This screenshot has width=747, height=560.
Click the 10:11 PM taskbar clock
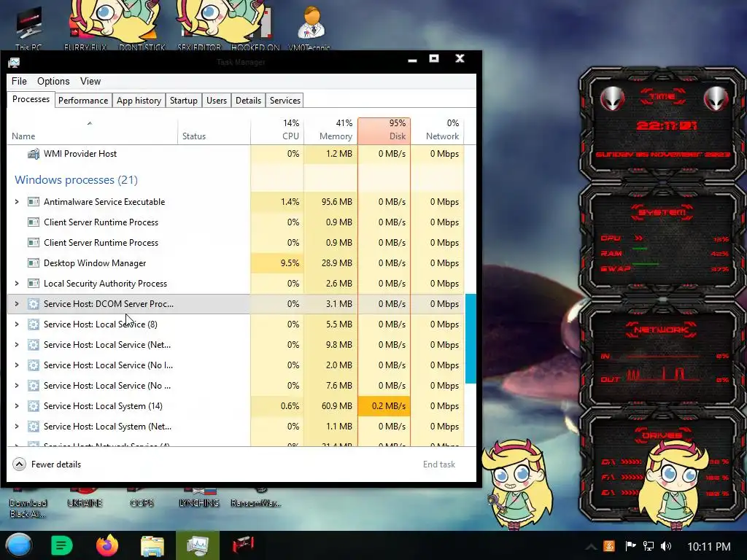(x=709, y=547)
